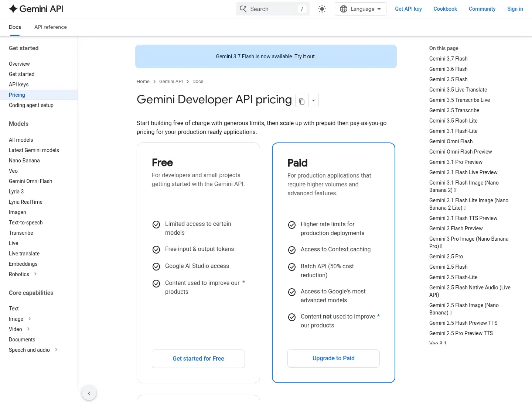Expand the Robotics sidebar section
The width and height of the screenshot is (532, 406).
[x=35, y=274]
